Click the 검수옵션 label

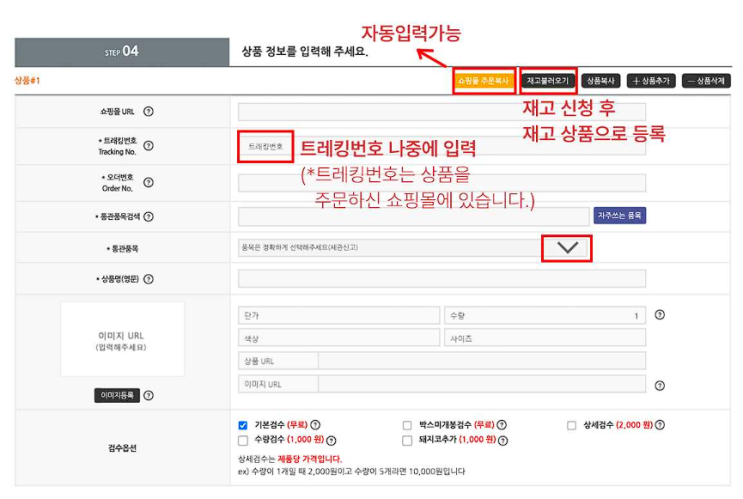click(x=122, y=448)
